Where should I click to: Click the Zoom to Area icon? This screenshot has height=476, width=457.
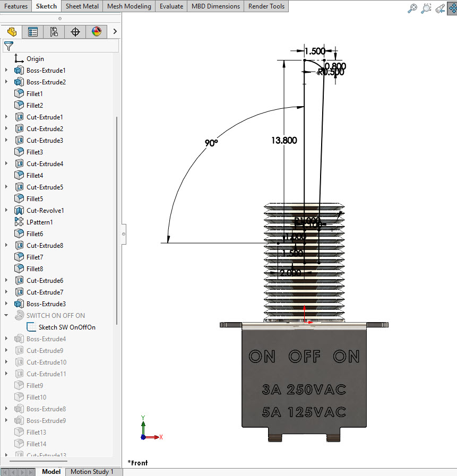pos(426,8)
